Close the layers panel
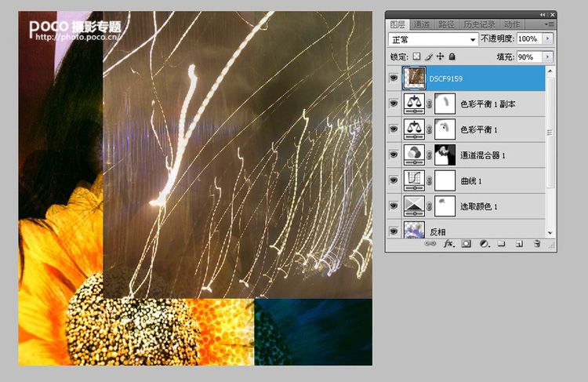Viewport: 588px width, 382px height. pyautogui.click(x=553, y=15)
